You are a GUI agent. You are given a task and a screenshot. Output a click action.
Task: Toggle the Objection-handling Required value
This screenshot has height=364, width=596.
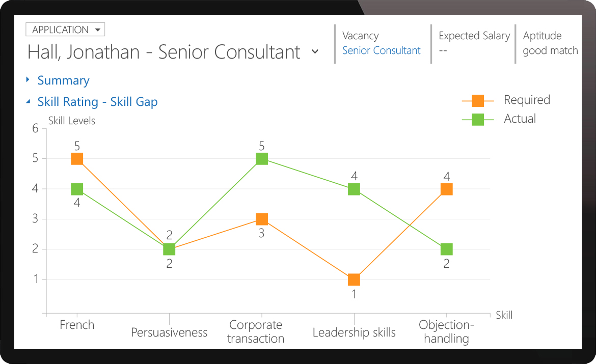(446, 188)
